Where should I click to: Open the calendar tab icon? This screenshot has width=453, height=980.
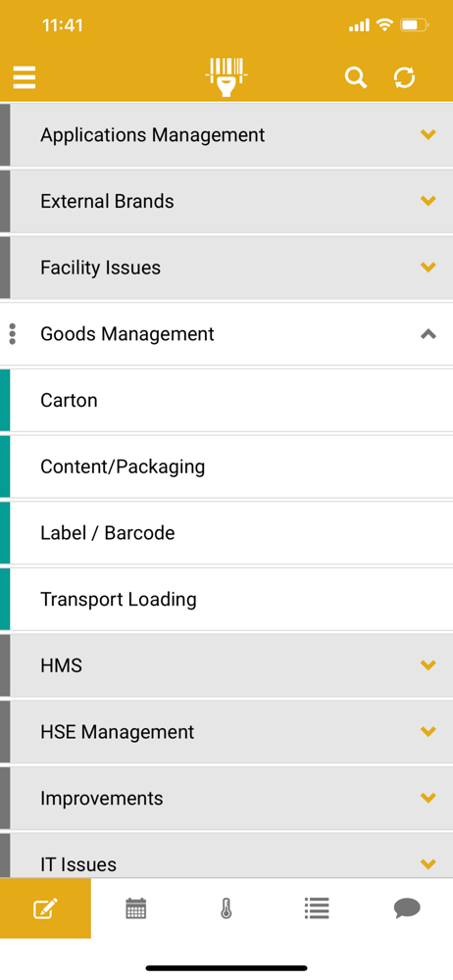point(135,908)
